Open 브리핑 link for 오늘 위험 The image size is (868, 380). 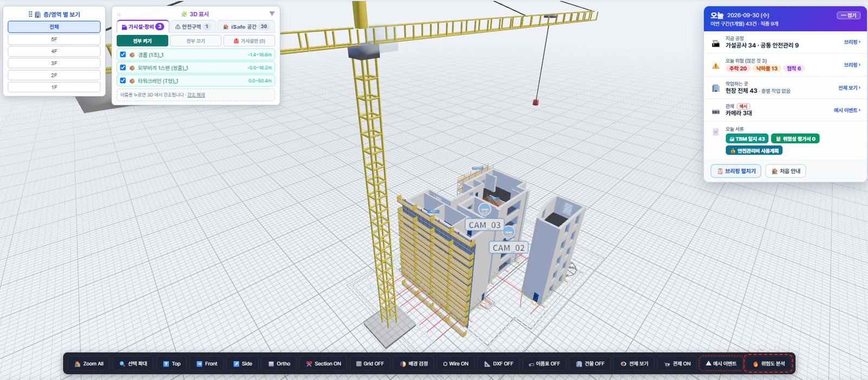852,65
